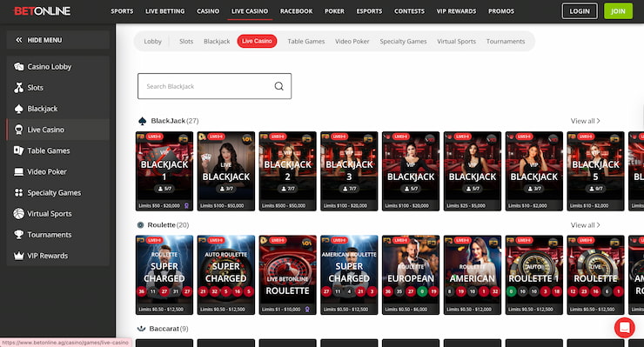Open Racebook in top navigation

point(296,11)
